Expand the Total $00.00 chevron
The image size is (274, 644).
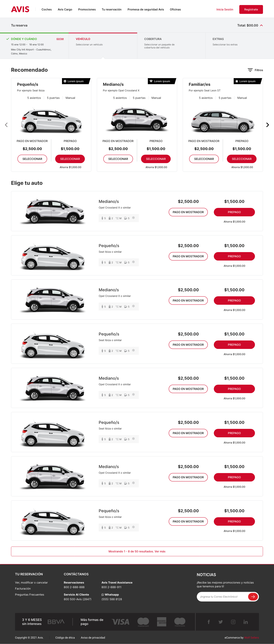pyautogui.click(x=261, y=26)
